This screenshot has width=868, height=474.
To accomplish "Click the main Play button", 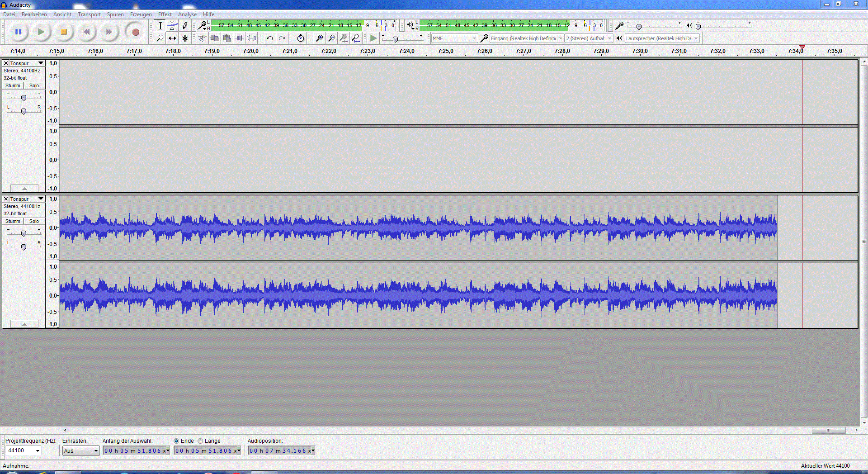I will 41,32.
